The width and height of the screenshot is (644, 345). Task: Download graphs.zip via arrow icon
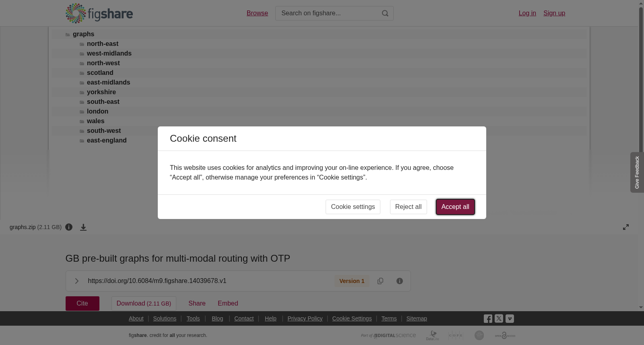[x=83, y=227]
